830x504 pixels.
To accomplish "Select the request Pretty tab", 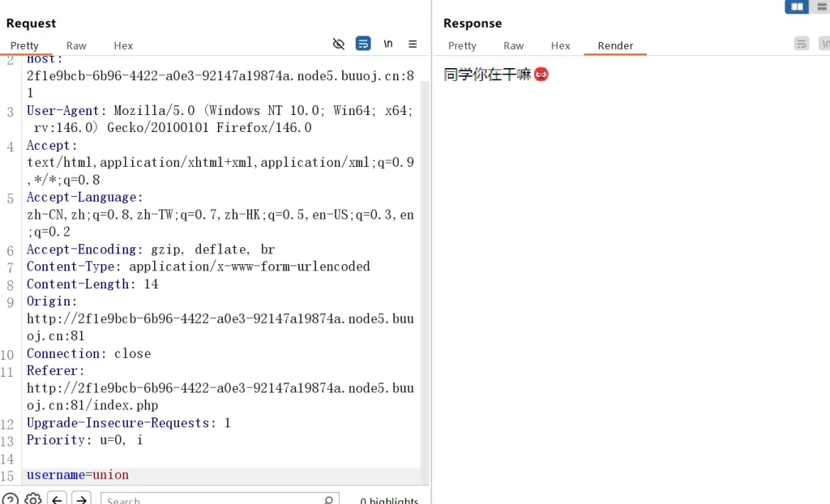I will click(x=24, y=46).
